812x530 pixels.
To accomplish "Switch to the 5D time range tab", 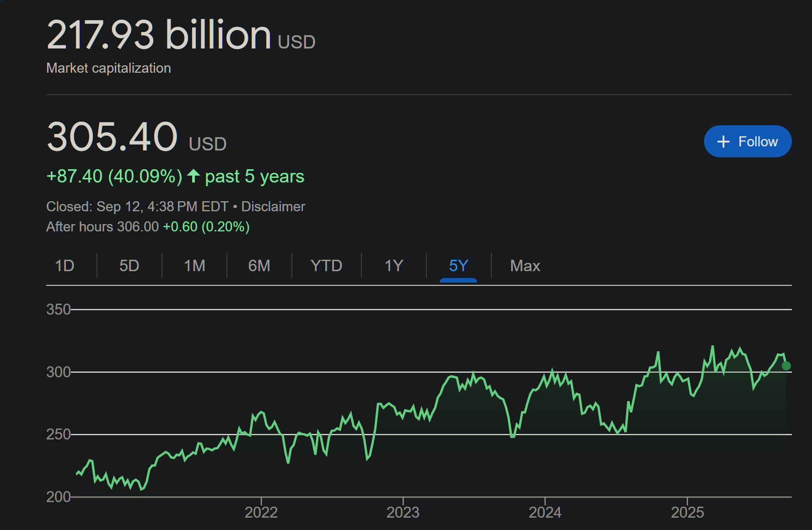I will (129, 266).
